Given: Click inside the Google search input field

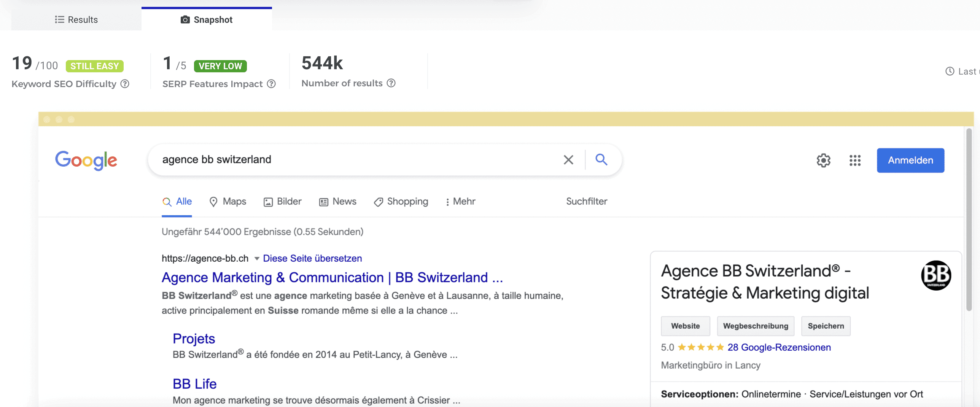Looking at the screenshot, I should click(358, 160).
